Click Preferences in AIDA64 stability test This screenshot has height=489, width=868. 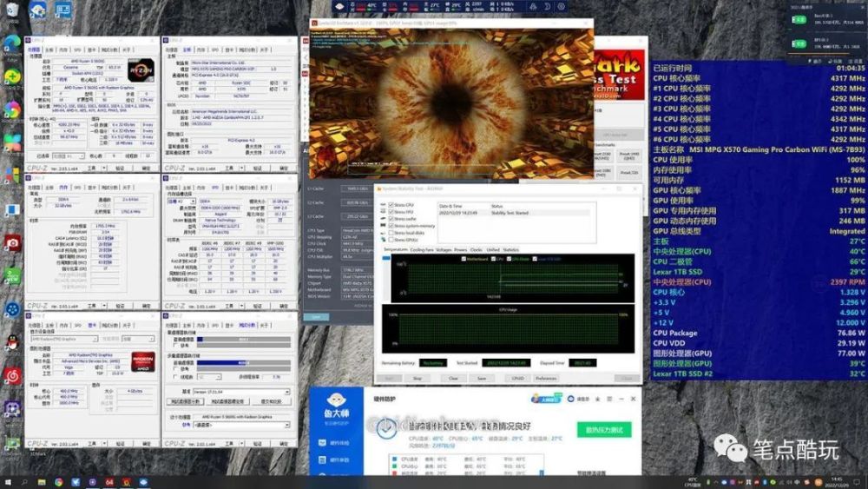(x=546, y=378)
